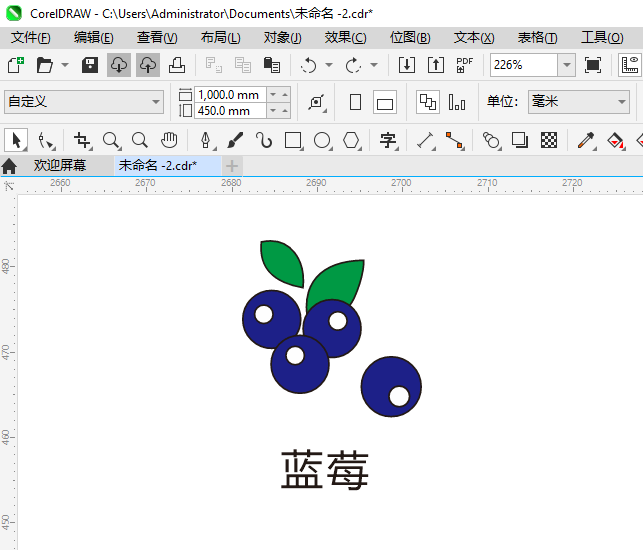Expand the undo history dropdown arrow
The width and height of the screenshot is (643, 550).
click(x=329, y=65)
